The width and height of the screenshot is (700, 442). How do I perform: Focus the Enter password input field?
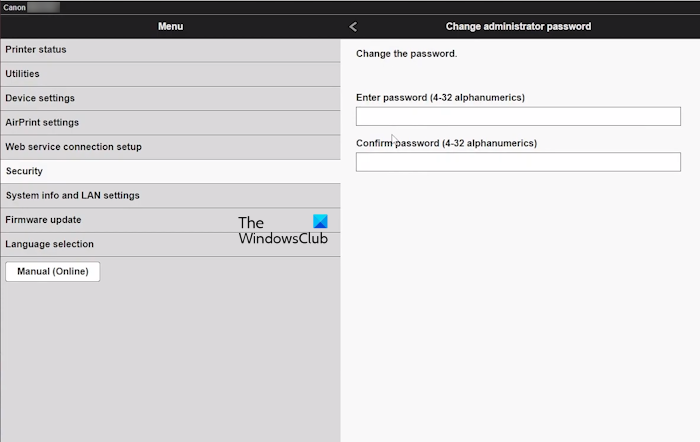pyautogui.click(x=518, y=116)
